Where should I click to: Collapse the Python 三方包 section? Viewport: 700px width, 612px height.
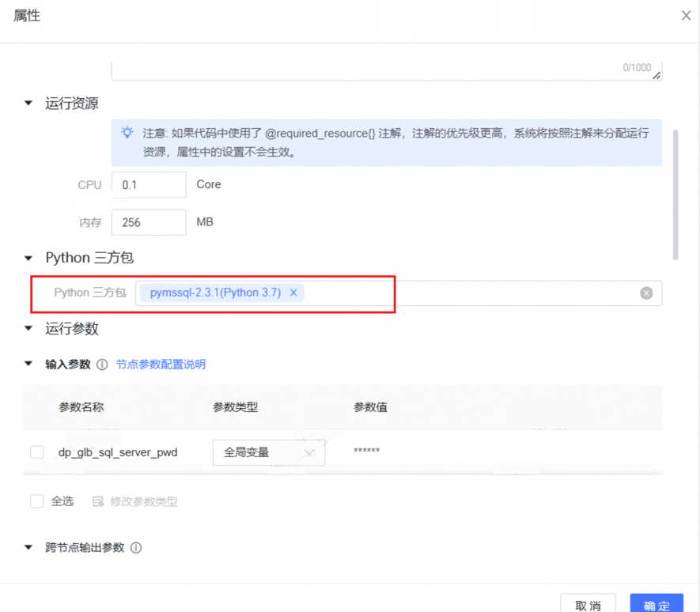(28, 258)
